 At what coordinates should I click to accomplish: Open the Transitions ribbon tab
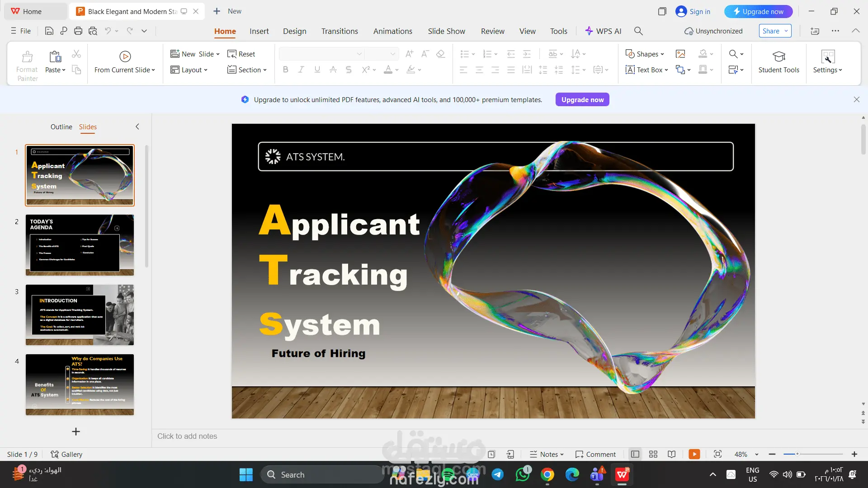coord(339,31)
